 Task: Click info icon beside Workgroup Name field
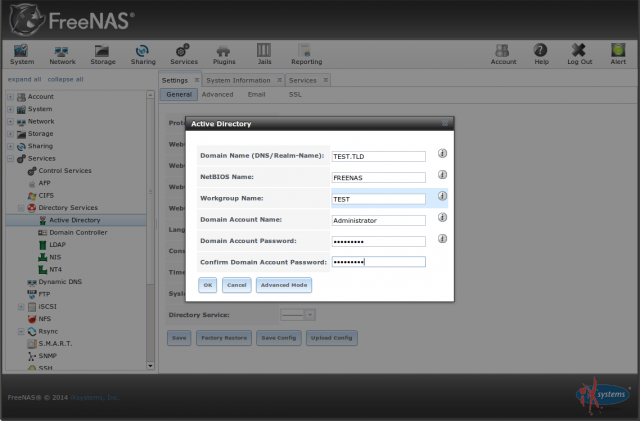tap(442, 196)
